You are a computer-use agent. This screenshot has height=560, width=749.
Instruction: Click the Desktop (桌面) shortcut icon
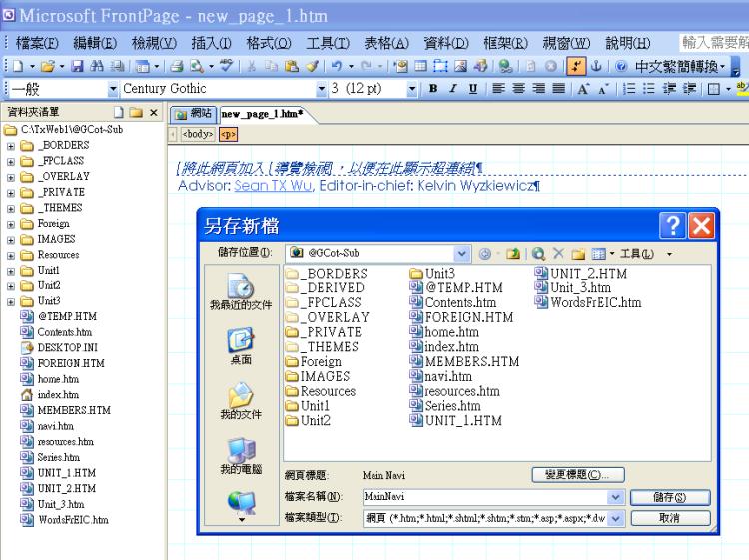(240, 344)
